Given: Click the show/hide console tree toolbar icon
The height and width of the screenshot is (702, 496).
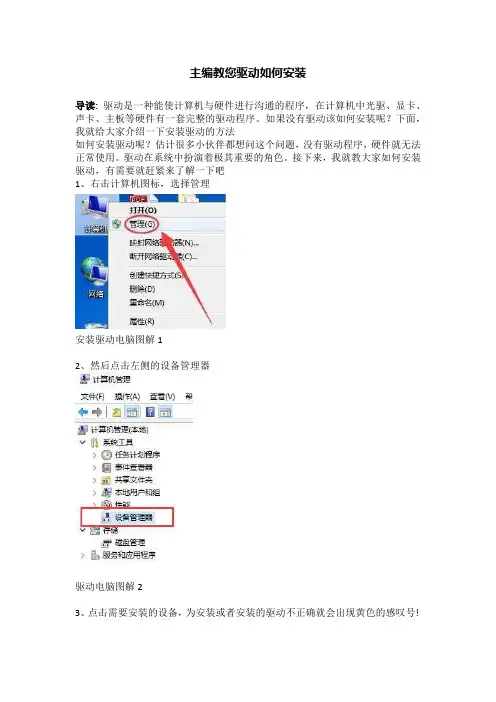Looking at the screenshot, I should [133, 412].
